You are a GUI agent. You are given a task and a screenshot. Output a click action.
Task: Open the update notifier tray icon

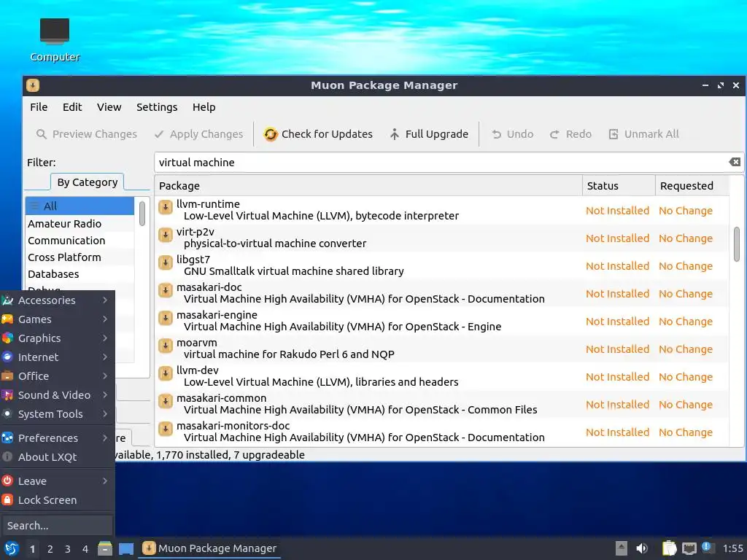click(x=708, y=548)
